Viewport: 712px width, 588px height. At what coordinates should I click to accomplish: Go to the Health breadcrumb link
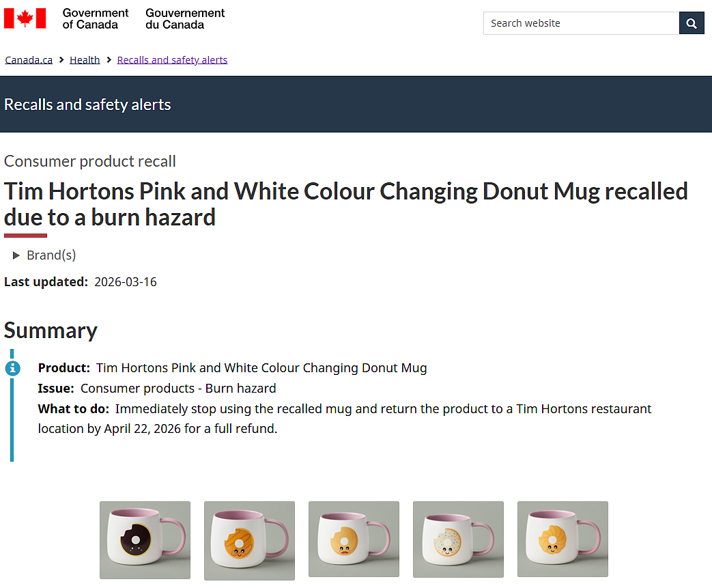click(x=85, y=60)
